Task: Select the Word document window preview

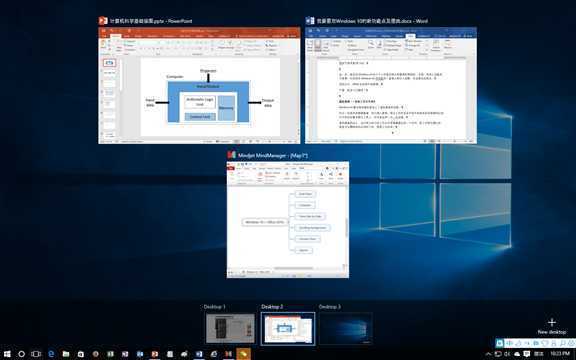Action: tap(391, 85)
